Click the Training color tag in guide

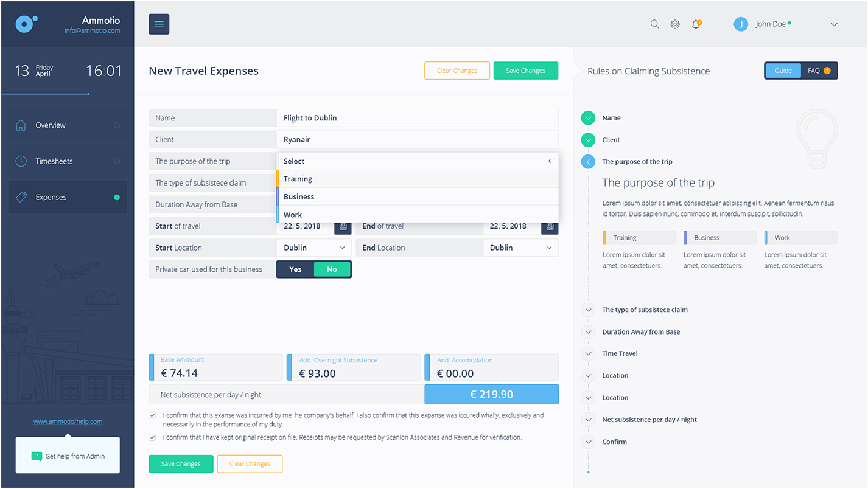pos(639,238)
